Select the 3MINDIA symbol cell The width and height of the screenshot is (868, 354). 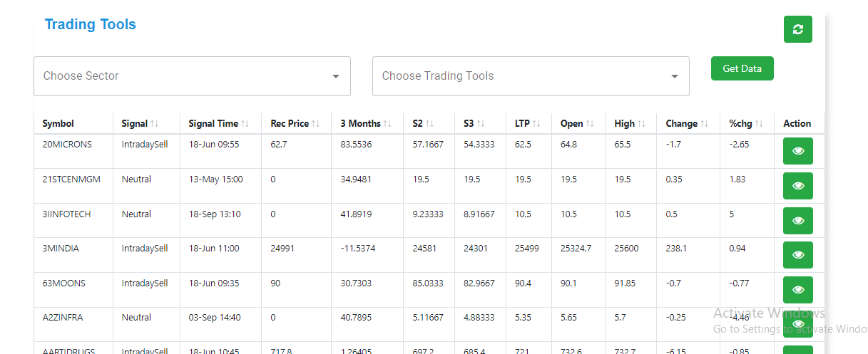point(61,249)
